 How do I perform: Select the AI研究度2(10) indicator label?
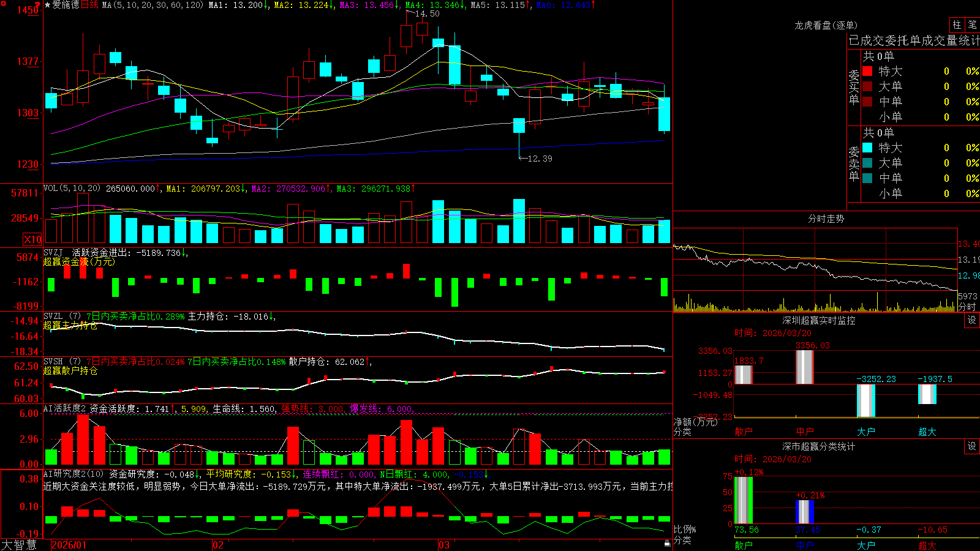coord(75,474)
